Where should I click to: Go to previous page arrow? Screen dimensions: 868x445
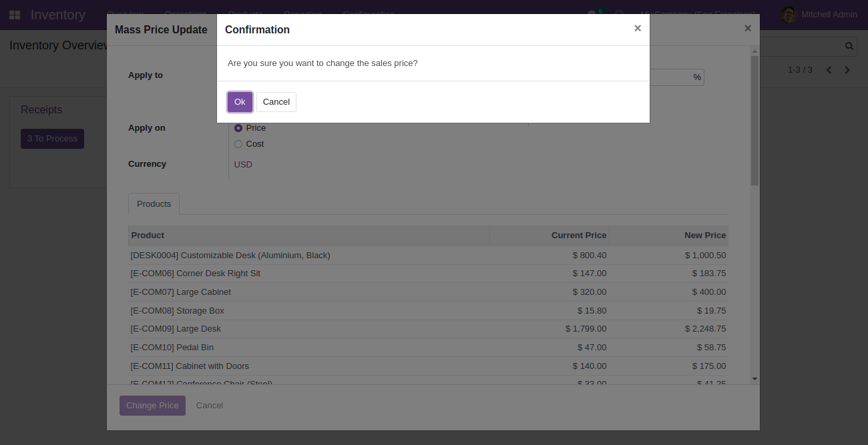click(829, 70)
